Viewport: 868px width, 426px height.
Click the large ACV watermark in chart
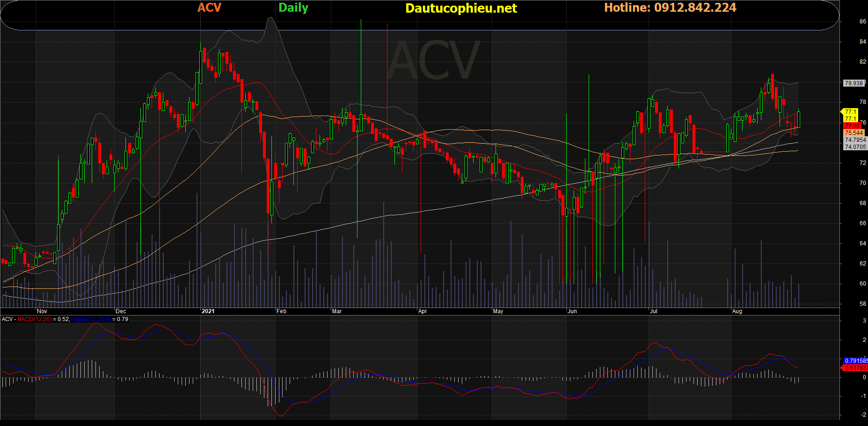click(x=434, y=61)
